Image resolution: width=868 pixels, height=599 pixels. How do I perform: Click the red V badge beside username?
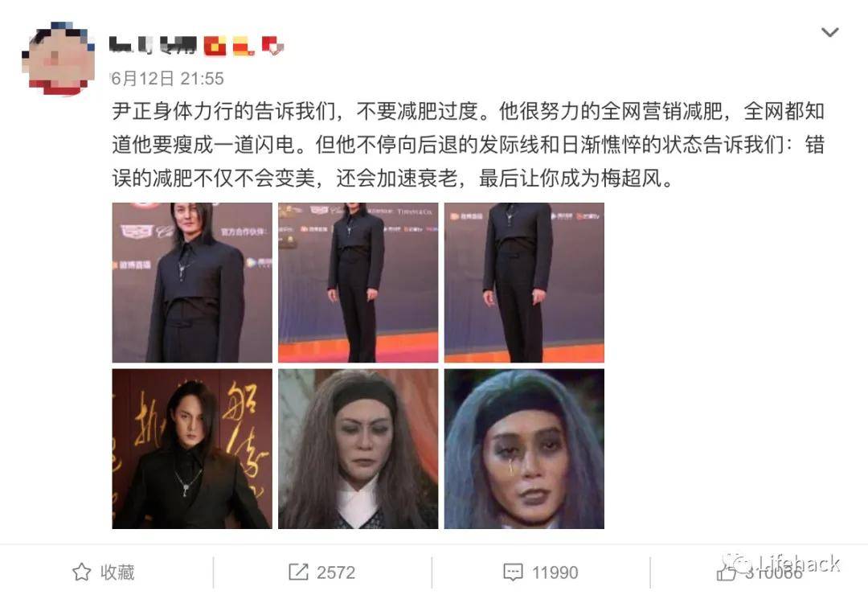pyautogui.click(x=272, y=46)
